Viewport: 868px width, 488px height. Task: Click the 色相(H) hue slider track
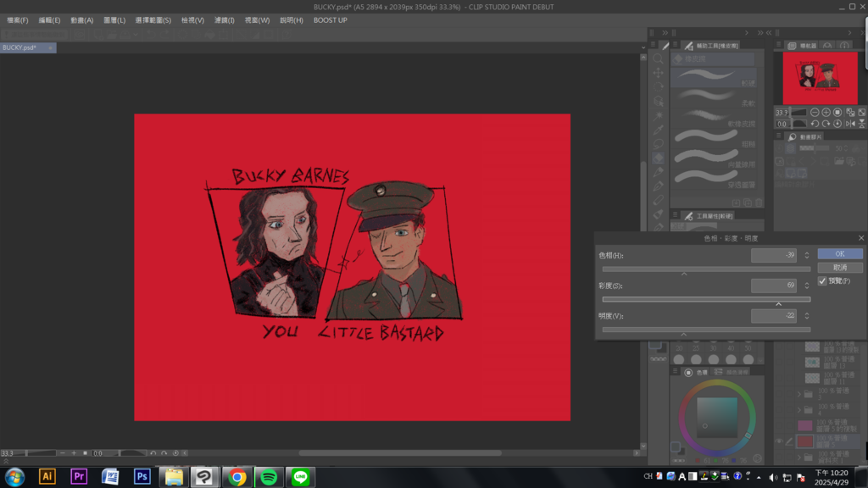706,269
